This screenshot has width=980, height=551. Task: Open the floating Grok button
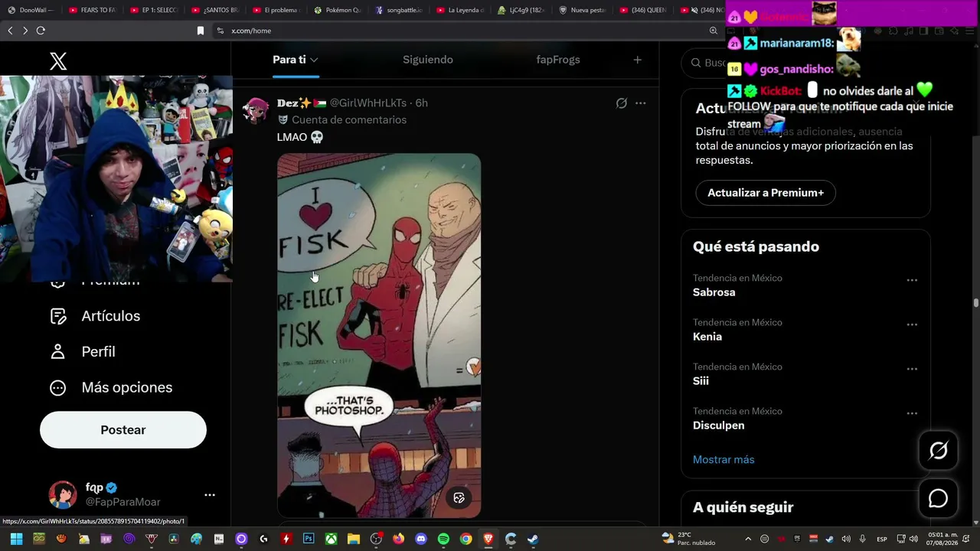click(939, 450)
